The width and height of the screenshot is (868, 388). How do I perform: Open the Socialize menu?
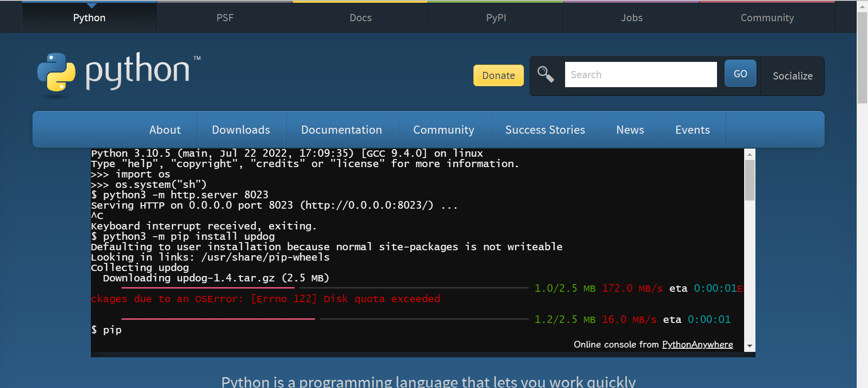click(x=793, y=76)
